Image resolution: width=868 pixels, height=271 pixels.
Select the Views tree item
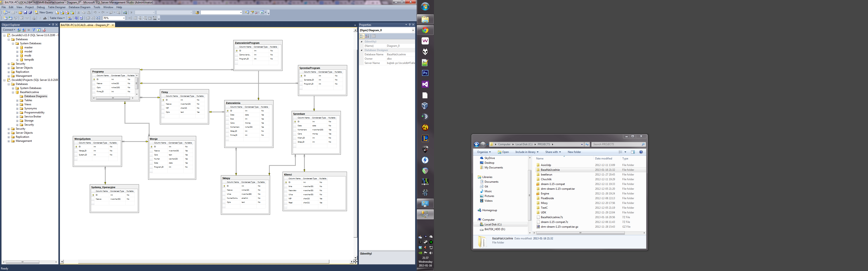coord(28,104)
